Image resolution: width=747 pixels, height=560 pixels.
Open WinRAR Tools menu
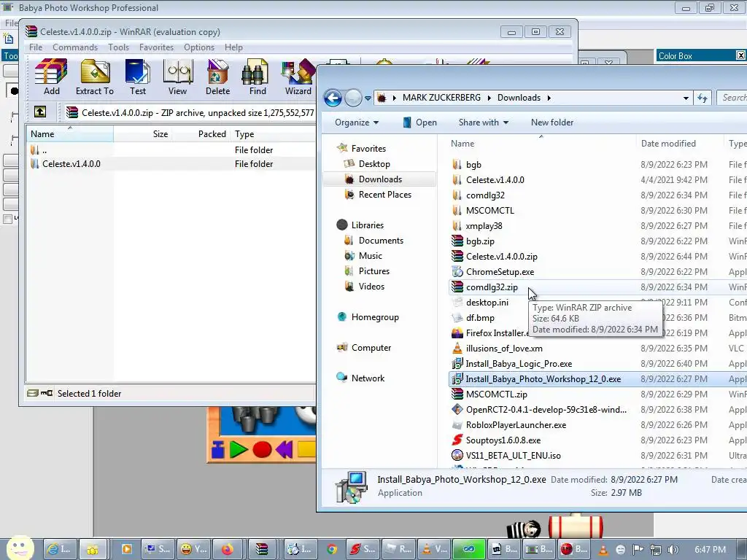[x=119, y=47]
